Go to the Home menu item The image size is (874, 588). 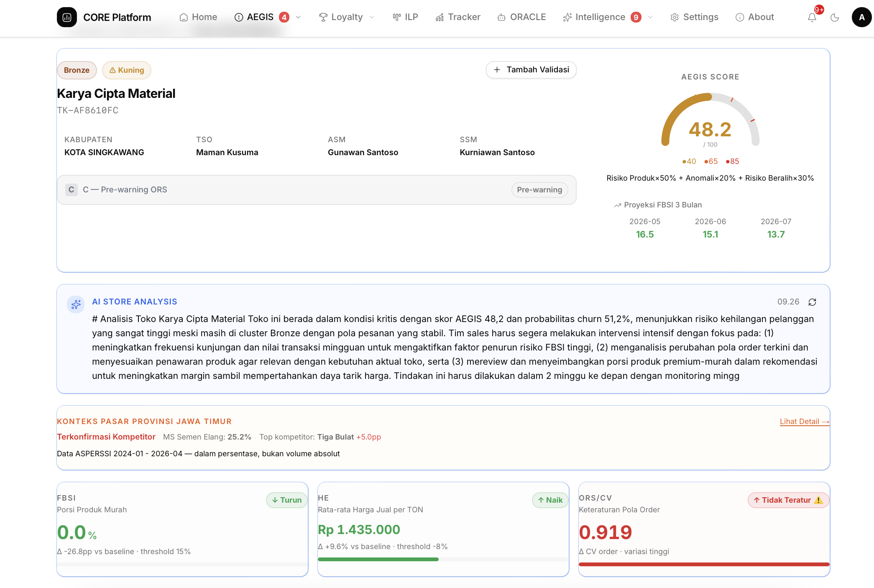coord(198,17)
